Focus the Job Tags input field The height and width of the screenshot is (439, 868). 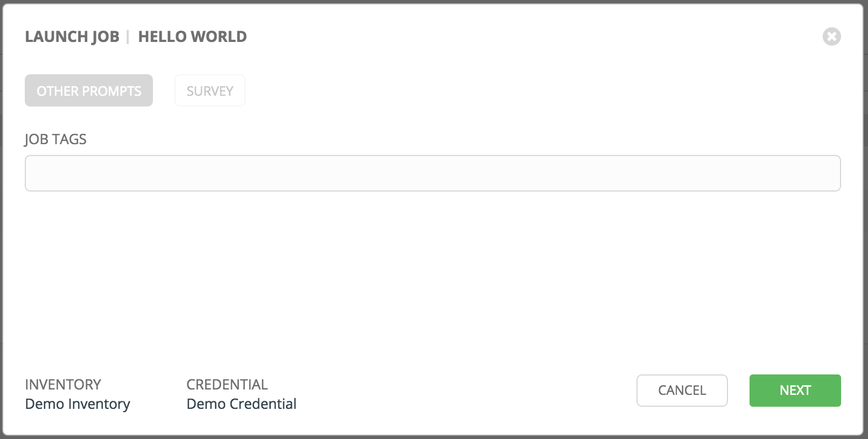click(432, 173)
